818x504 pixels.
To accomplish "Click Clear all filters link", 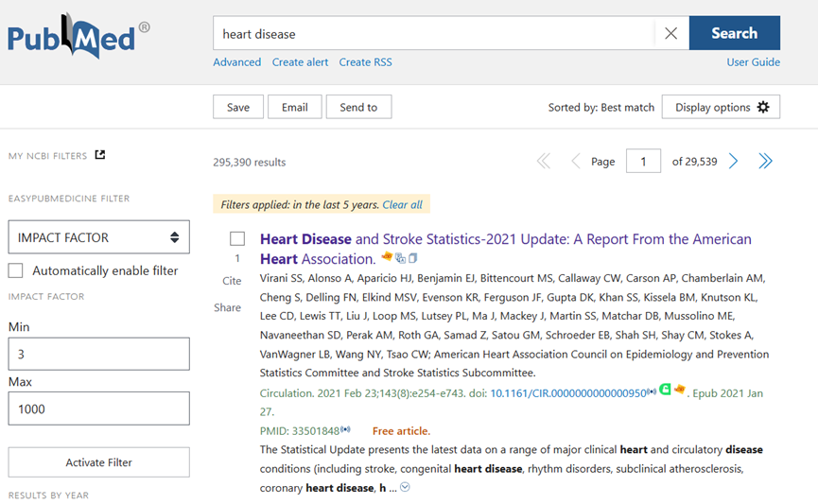I will coord(402,204).
